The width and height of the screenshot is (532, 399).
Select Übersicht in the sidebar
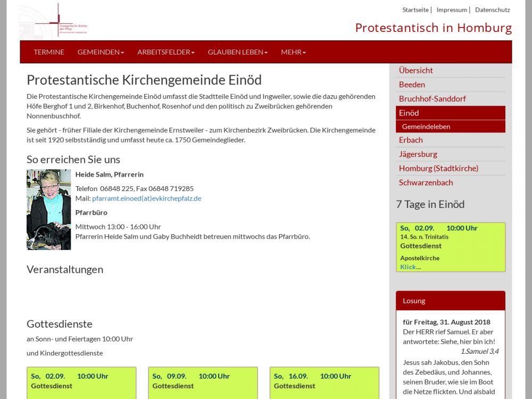416,70
